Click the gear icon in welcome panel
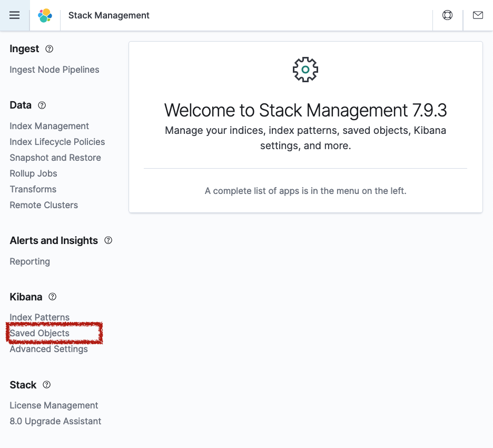This screenshot has width=493, height=448. coord(305,70)
